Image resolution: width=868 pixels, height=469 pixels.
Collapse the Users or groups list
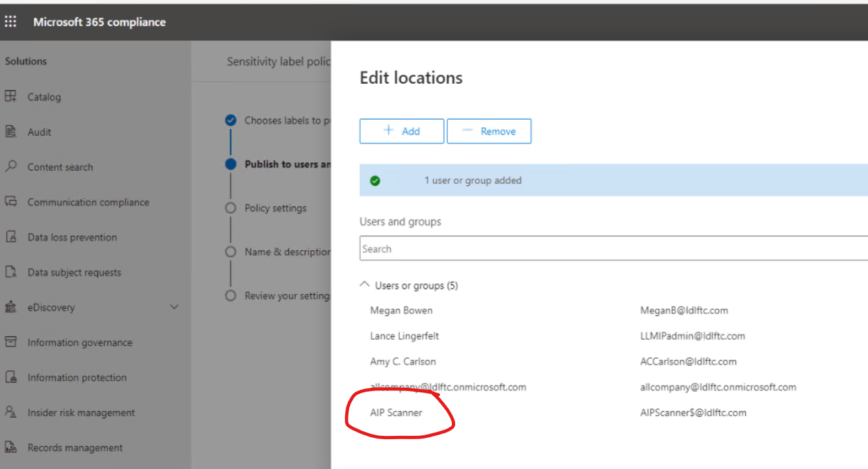point(364,285)
